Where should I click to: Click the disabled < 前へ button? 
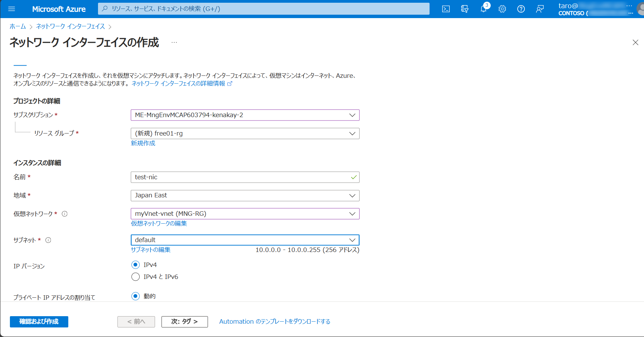pos(136,322)
